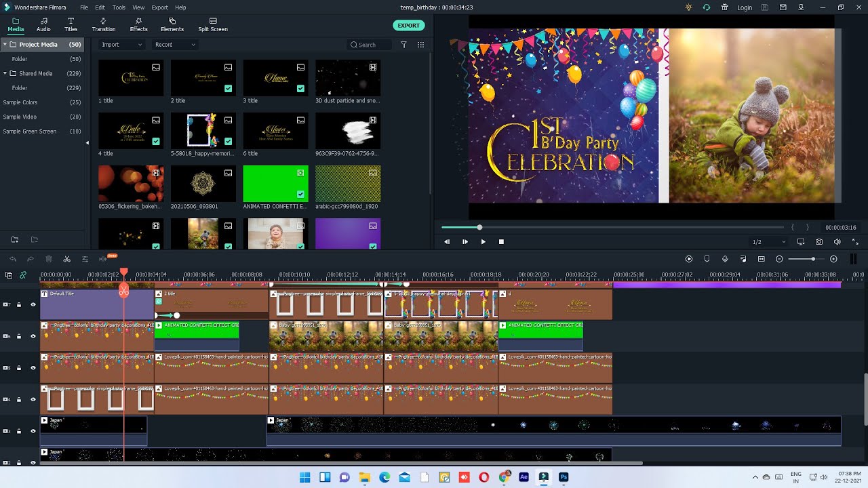The height and width of the screenshot is (488, 868).
Task: Switch to the Effects tab
Action: [x=138, y=25]
